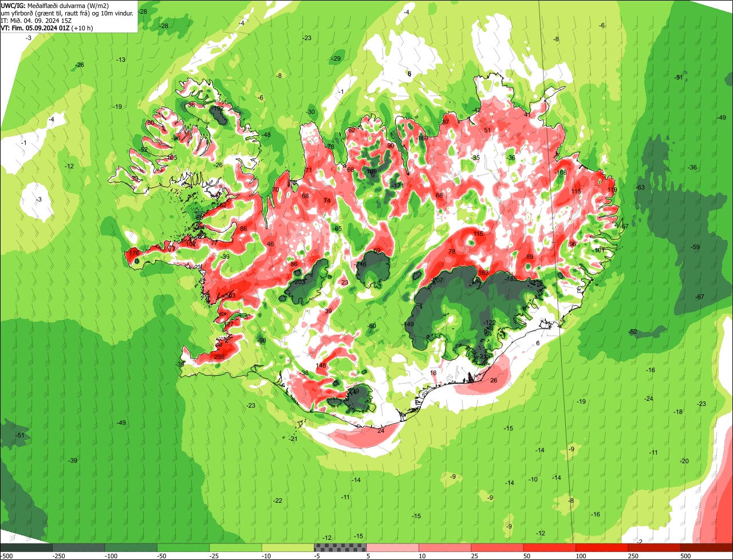The image size is (733, 560).
Task: Click the map value 74
Action: (x=327, y=200)
